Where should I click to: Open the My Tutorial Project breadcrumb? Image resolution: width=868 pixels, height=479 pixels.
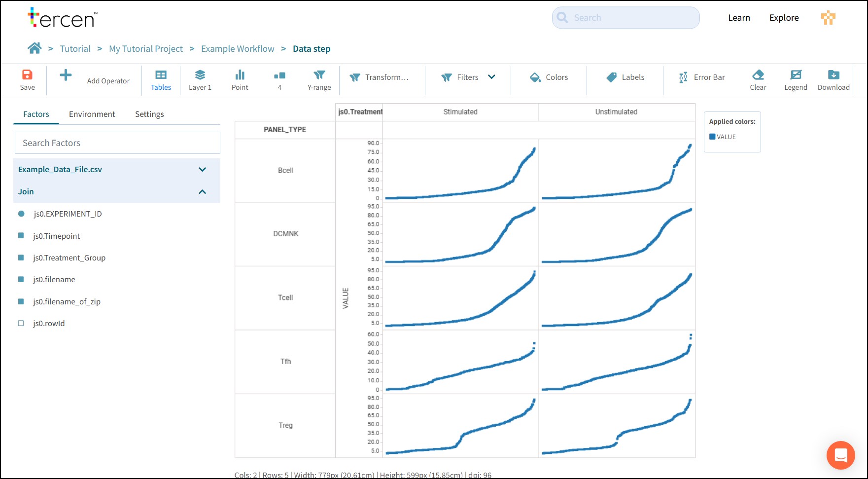point(146,48)
